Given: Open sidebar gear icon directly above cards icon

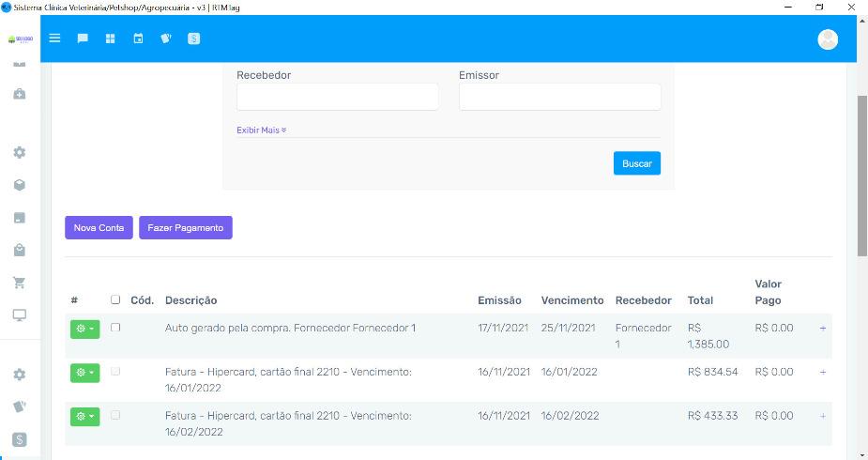Looking at the screenshot, I should click(x=20, y=375).
